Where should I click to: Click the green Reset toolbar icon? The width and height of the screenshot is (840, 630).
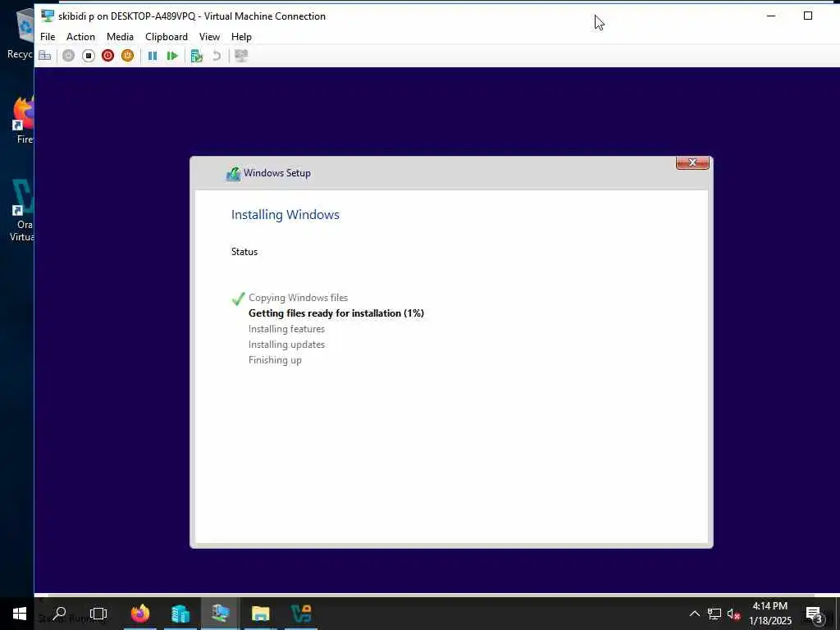click(172, 56)
